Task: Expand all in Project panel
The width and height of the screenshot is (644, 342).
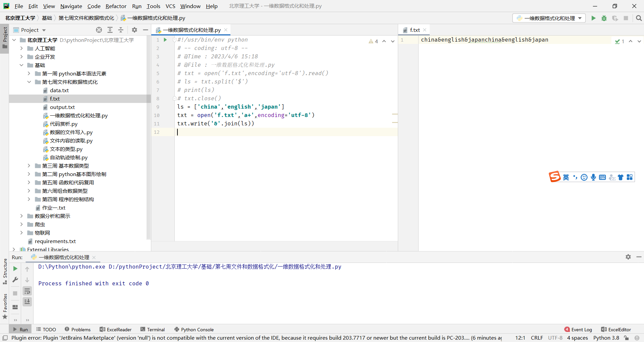Action: 110,30
